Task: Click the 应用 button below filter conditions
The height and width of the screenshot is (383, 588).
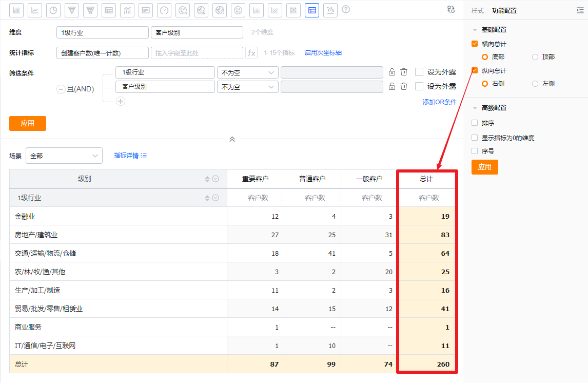Action: [28, 123]
